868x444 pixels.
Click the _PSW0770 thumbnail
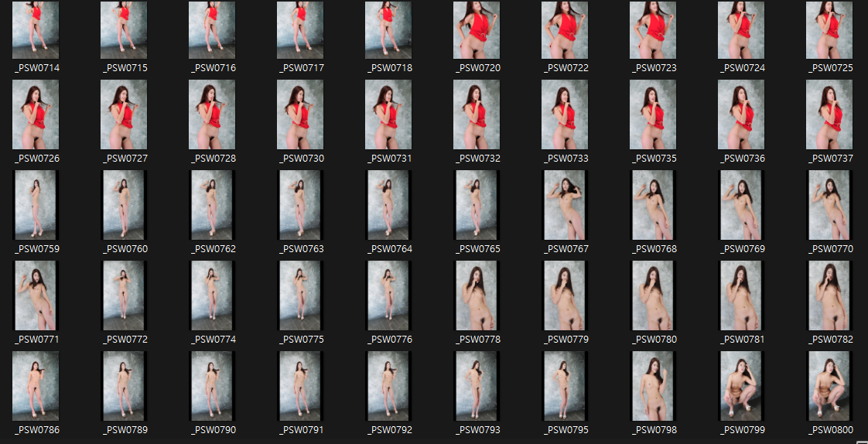tap(829, 206)
